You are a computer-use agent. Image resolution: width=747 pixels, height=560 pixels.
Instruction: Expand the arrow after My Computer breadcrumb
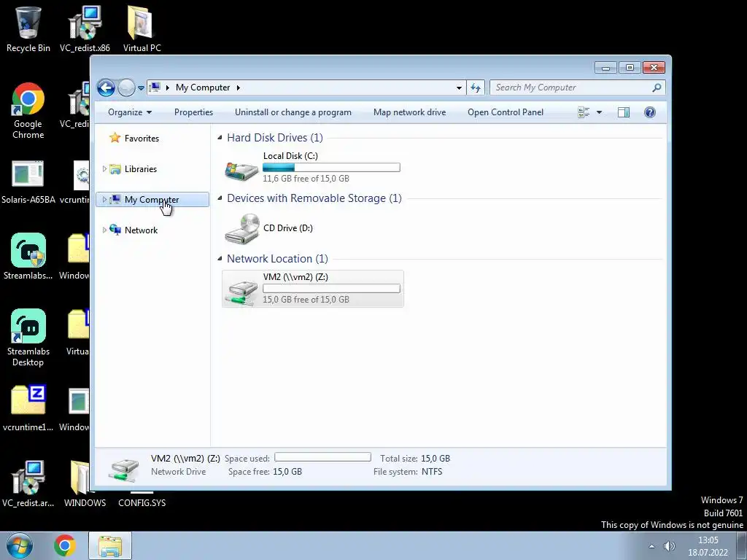pos(239,87)
